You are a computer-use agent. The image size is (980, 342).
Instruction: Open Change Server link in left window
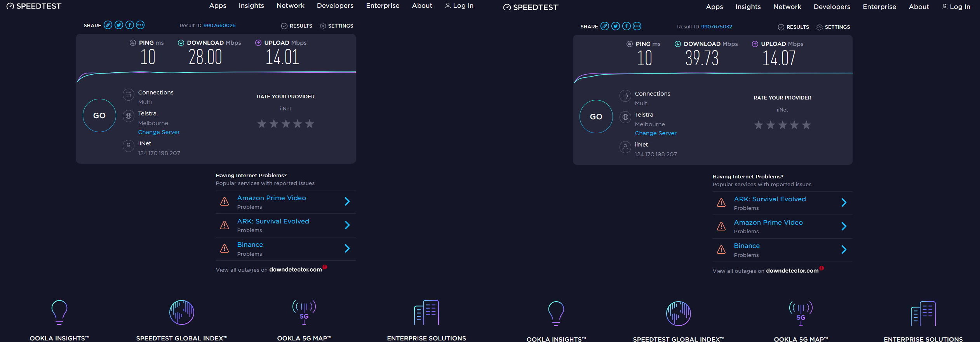pos(159,132)
